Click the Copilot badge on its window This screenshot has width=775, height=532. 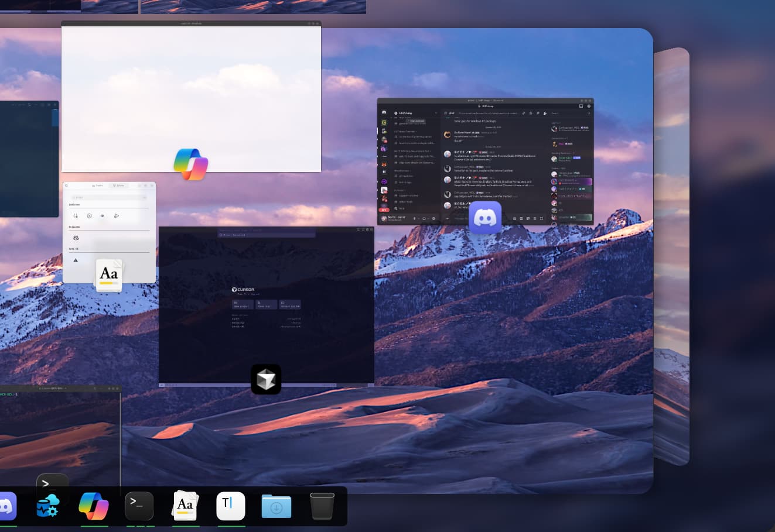(191, 164)
